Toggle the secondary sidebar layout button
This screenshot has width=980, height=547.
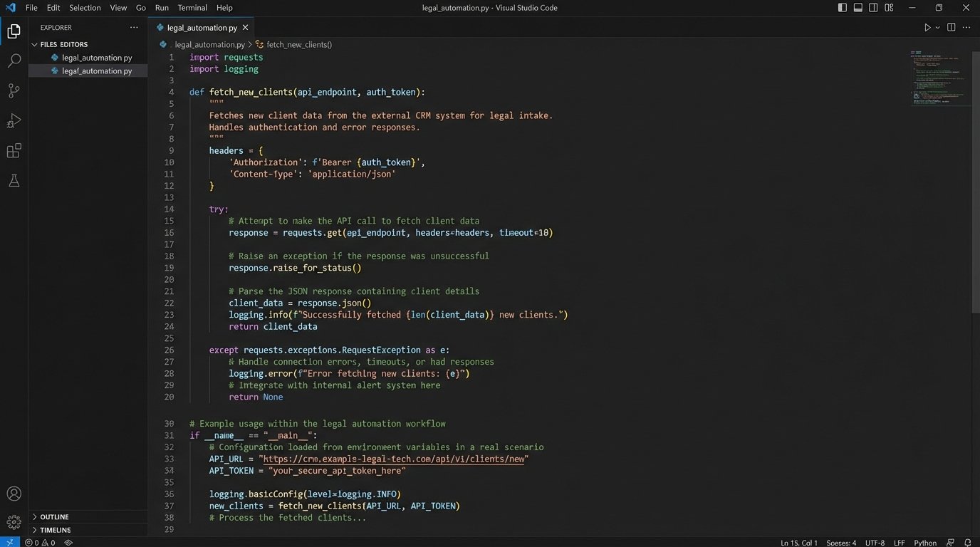coord(874,8)
